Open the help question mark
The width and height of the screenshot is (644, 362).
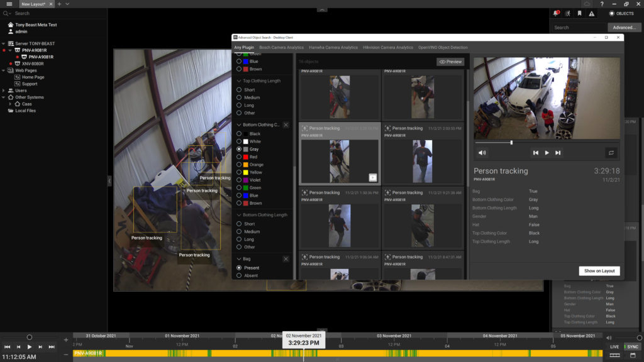pyautogui.click(x=602, y=4)
